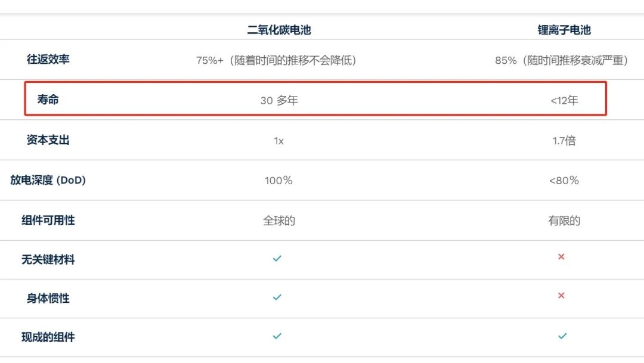This screenshot has height=363, width=644.
Task: Click the 1.7倍 capital expenditure value
Action: point(564,141)
